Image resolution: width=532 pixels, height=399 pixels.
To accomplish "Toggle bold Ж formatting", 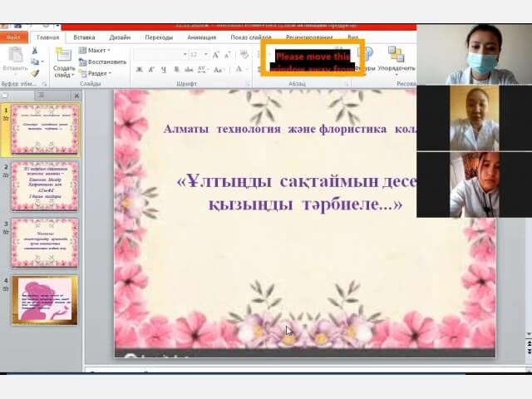I will 139,70.
